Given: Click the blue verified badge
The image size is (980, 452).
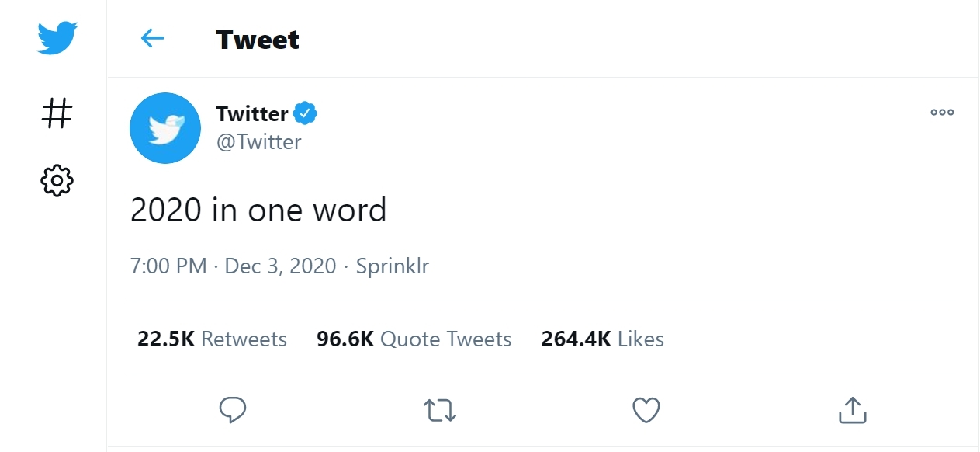Looking at the screenshot, I should tap(305, 113).
